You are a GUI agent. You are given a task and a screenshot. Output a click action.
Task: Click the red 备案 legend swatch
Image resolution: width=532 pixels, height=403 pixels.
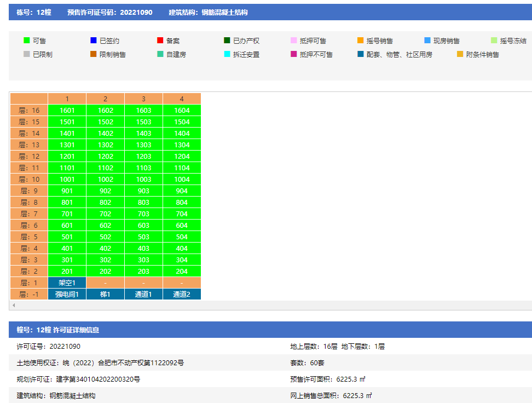[x=160, y=41]
